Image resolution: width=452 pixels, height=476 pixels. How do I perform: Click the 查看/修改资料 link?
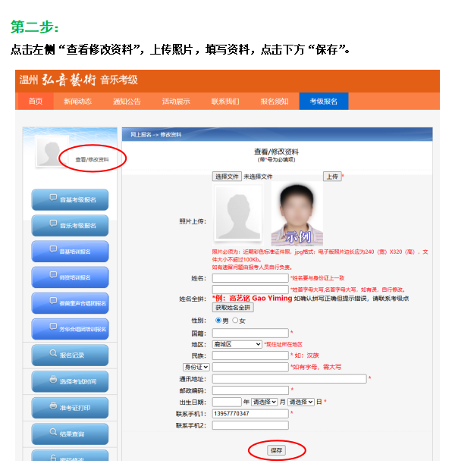[92, 159]
